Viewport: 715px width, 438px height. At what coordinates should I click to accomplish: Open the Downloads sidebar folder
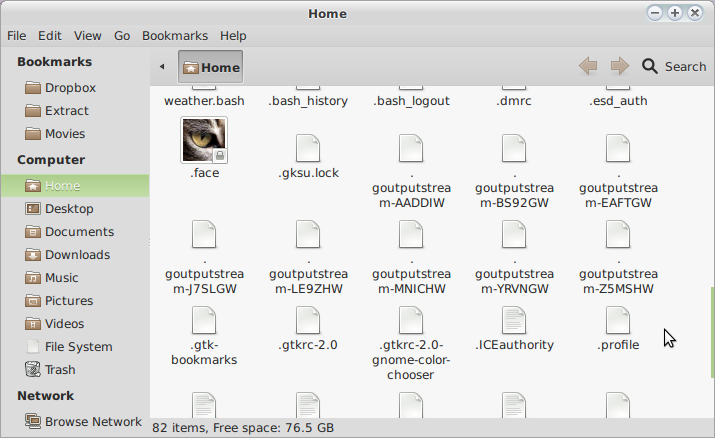(x=77, y=255)
